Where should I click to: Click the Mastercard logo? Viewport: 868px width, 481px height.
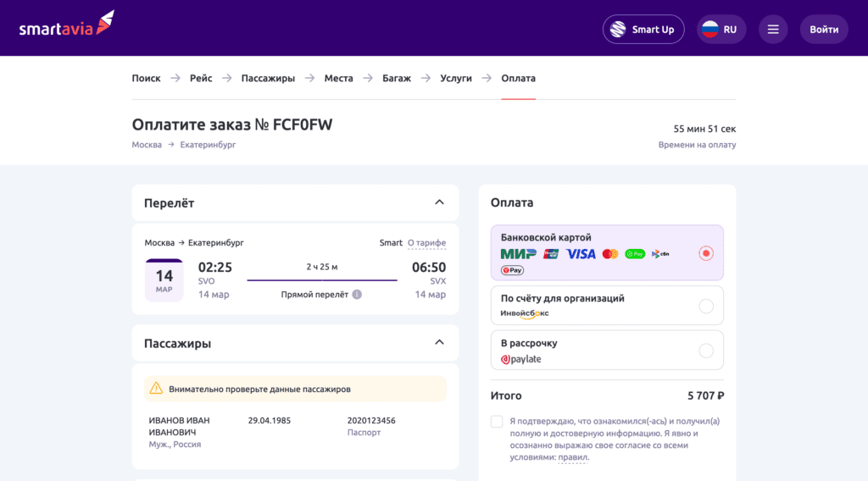tap(610, 254)
